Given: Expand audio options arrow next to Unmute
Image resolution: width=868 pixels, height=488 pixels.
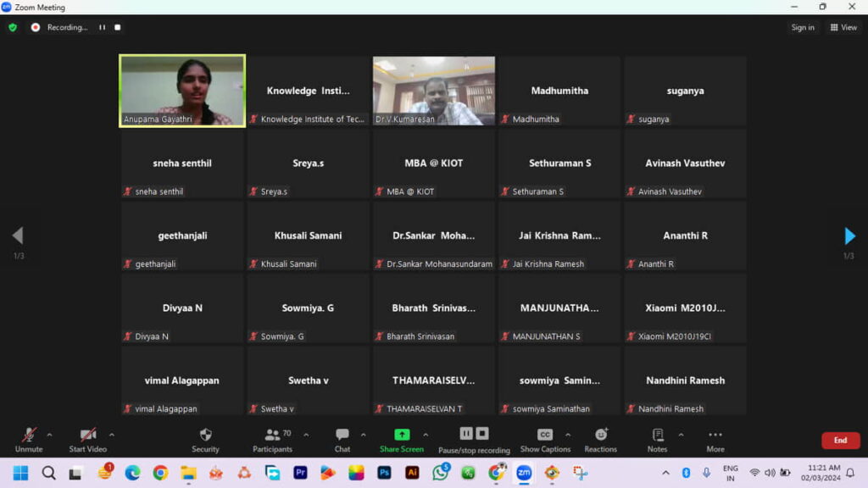Looking at the screenshot, I should click(49, 435).
